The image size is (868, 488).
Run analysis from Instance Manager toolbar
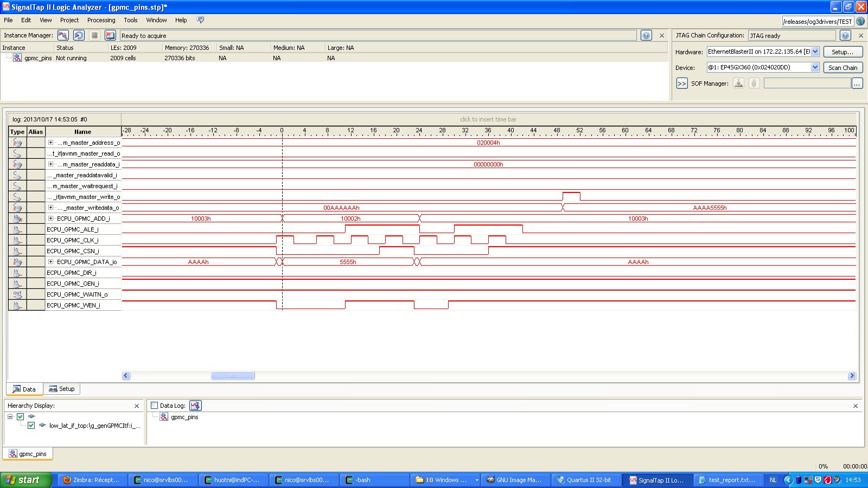tap(63, 35)
